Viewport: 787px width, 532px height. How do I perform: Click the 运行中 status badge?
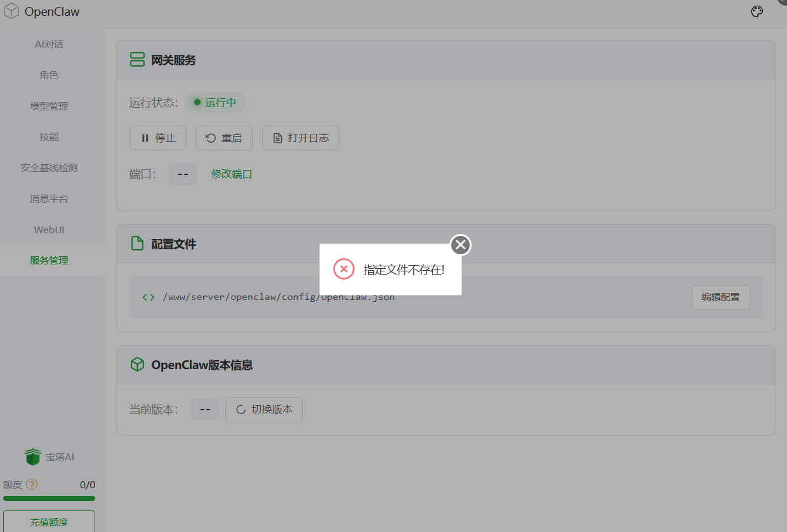215,102
